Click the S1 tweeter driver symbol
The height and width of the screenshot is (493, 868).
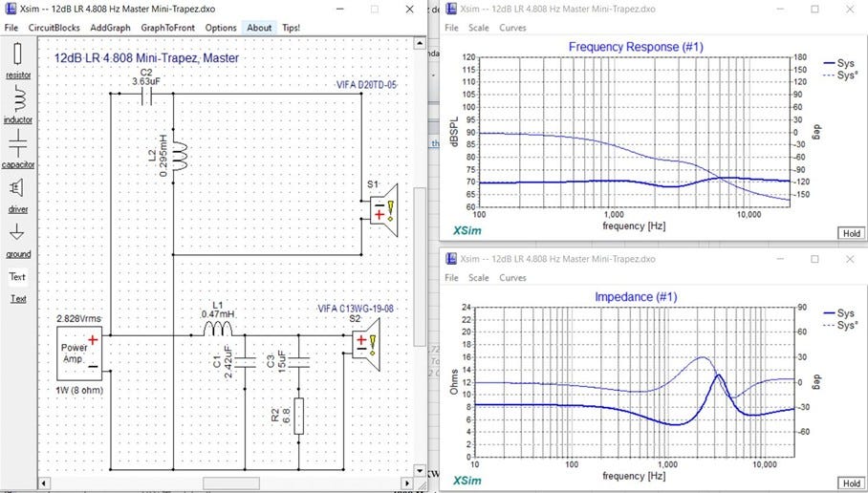[384, 211]
